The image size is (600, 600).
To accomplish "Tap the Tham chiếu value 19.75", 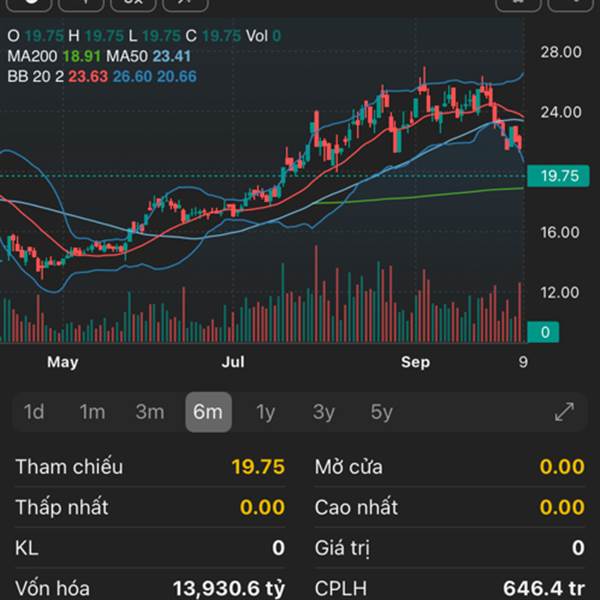I will 258,466.
